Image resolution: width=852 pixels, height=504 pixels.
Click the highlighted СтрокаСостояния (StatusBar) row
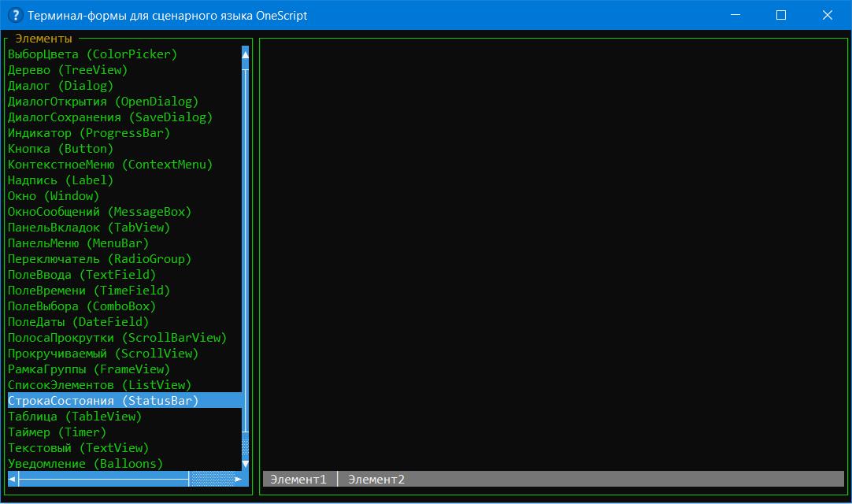[103, 401]
